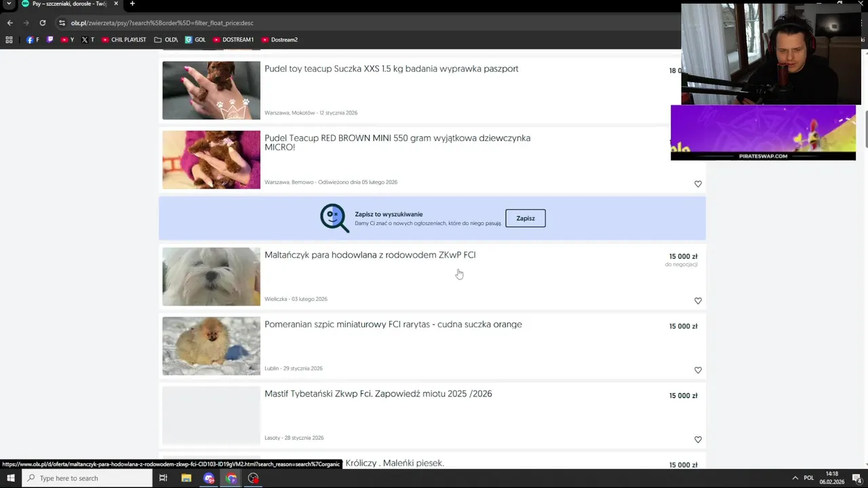Click the Pomeranian 15 000 zł price

[683, 326]
